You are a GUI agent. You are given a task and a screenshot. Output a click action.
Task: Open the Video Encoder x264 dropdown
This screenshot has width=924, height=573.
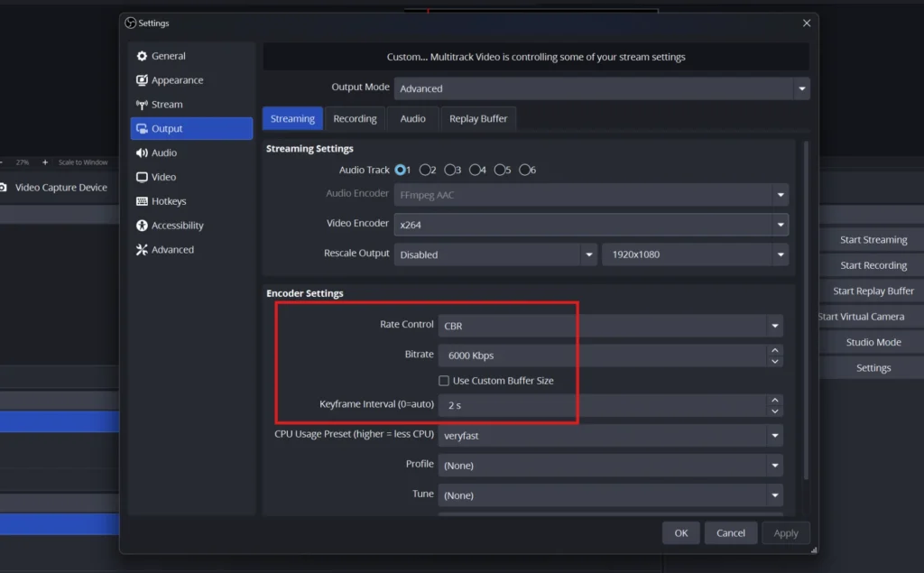click(591, 225)
